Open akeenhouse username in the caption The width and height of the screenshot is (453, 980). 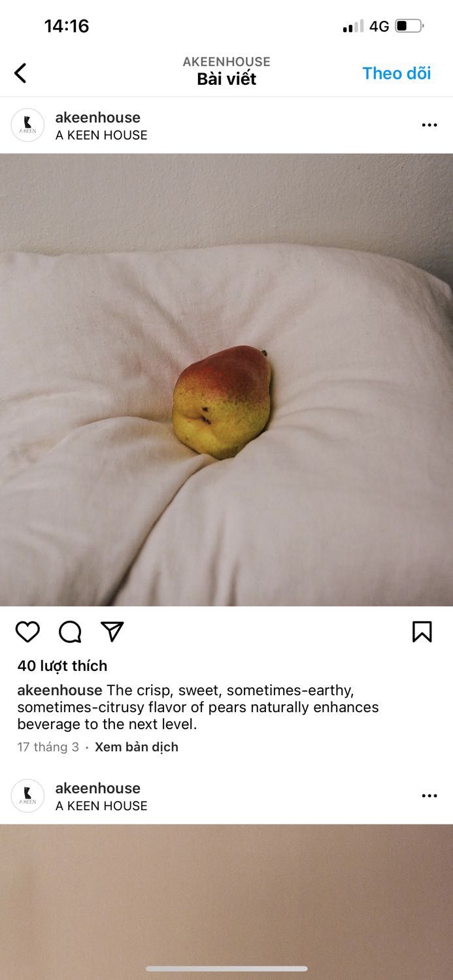coord(59,690)
